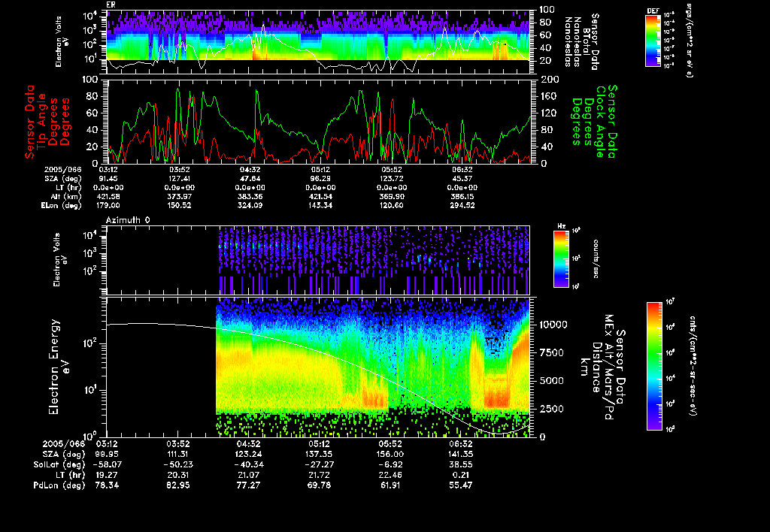Click the 'Electron Energy eV' axis label
The width and height of the screenshot is (770, 532).
59,367
